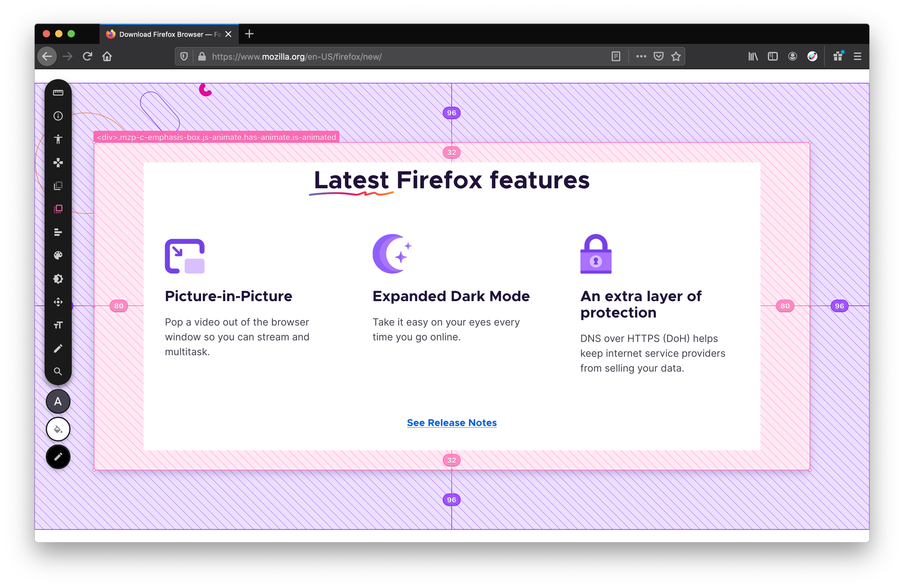This screenshot has width=904, height=588.
Task: Click the purple padlock protection icon
Action: point(596,254)
